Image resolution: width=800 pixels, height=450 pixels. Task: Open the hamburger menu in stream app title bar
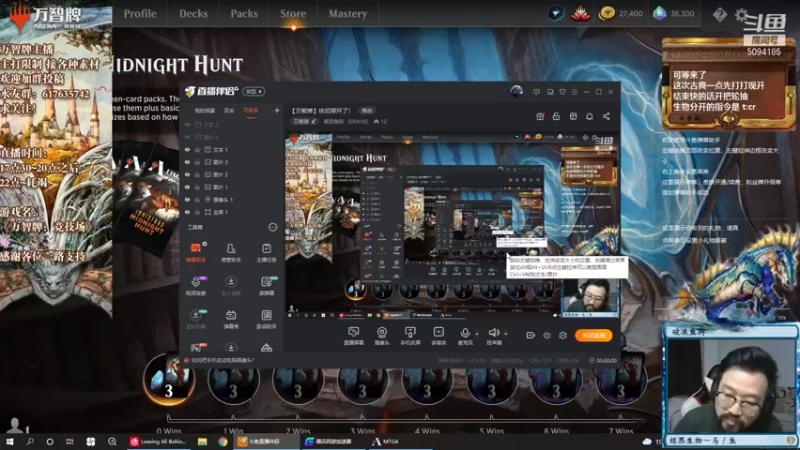click(x=574, y=92)
